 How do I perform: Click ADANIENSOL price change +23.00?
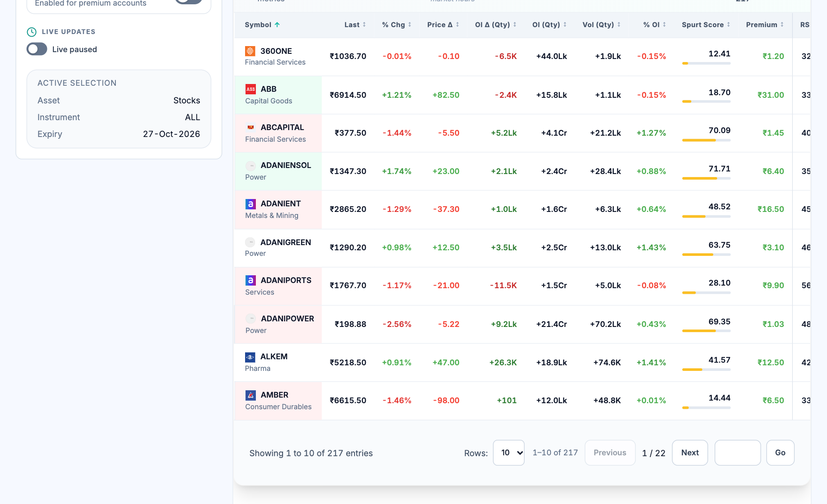tap(446, 171)
